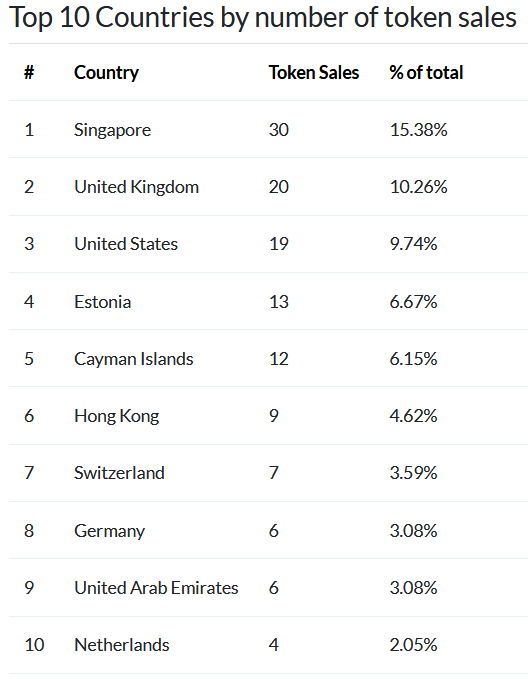This screenshot has height=679, width=528.
Task: Click United States in the table
Action: tap(126, 244)
